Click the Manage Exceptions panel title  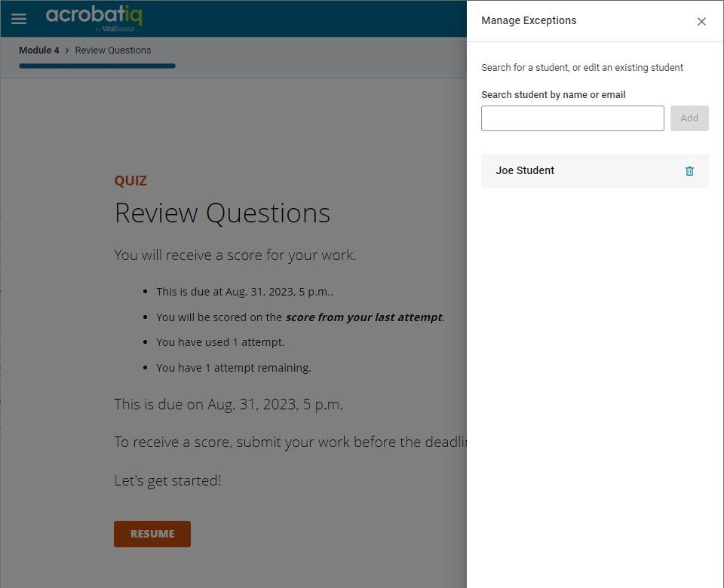[529, 20]
